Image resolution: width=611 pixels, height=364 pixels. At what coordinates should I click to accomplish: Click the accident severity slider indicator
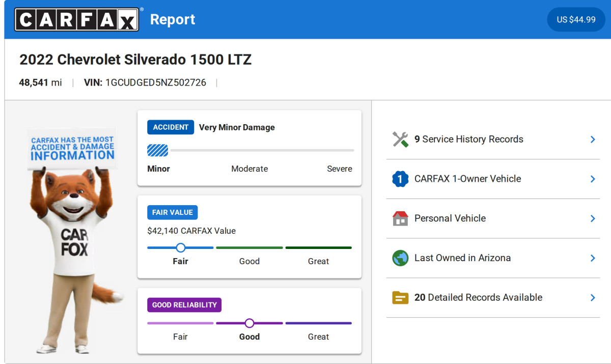click(x=157, y=150)
